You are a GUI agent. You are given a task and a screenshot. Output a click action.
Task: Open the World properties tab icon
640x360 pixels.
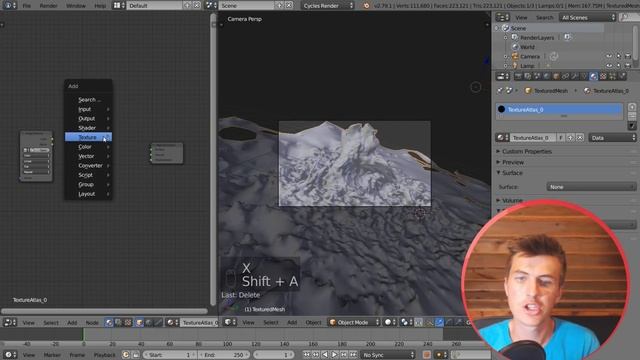point(546,76)
